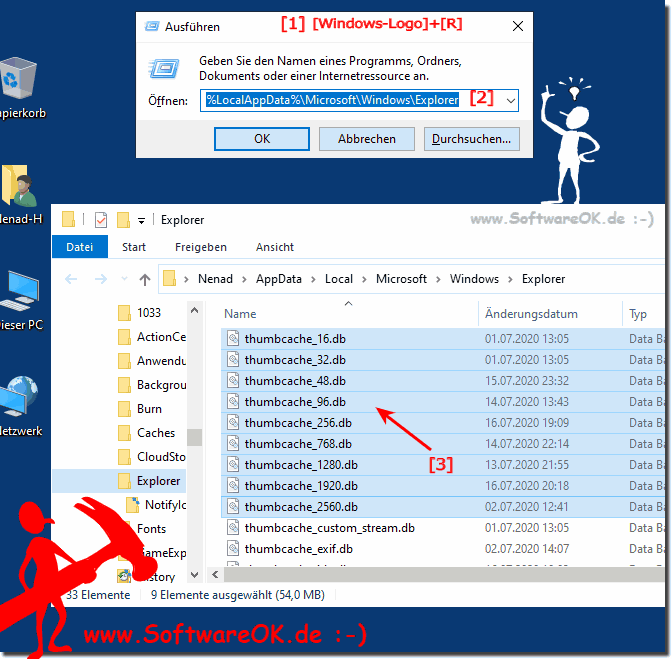Click the file icon of thumbcache_16.db
672x659 pixels.
pos(233,338)
